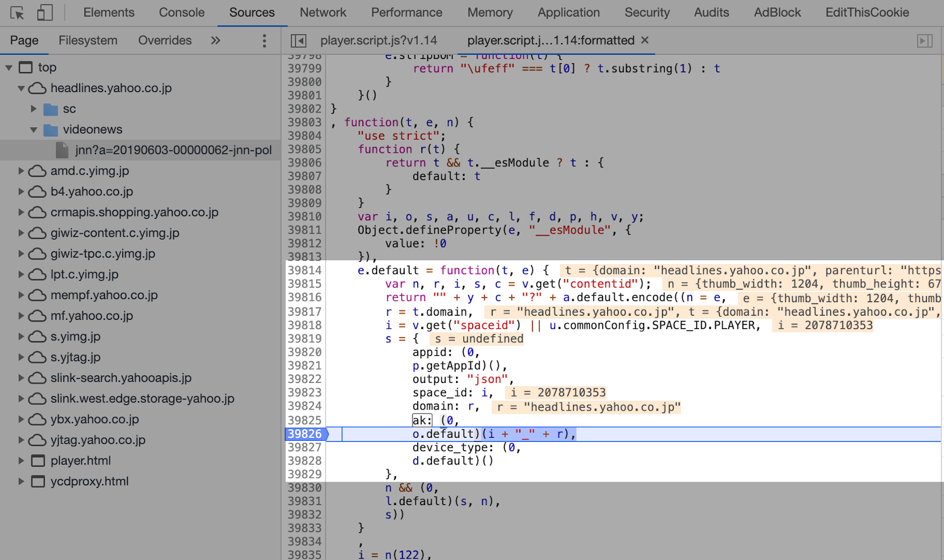Set a breakpoint on line 39823
Image resolution: width=944 pixels, height=560 pixels.
304,392
